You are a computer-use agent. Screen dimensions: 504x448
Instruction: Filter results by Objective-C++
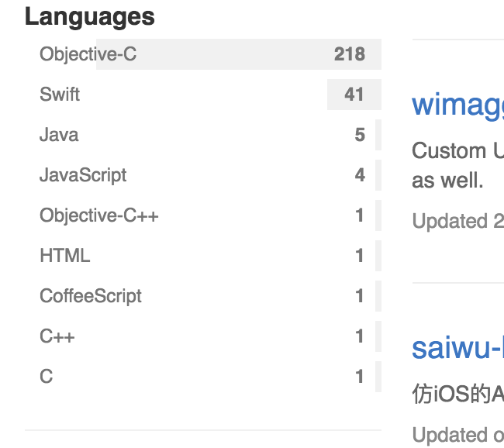[x=203, y=215]
